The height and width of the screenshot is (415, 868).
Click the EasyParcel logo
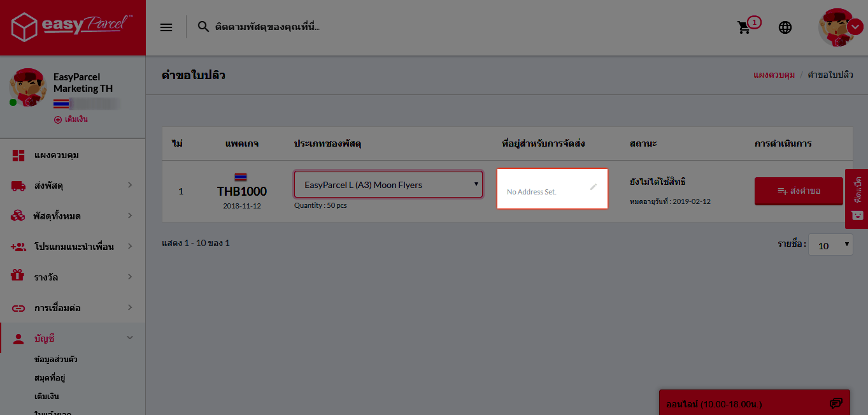(x=72, y=27)
